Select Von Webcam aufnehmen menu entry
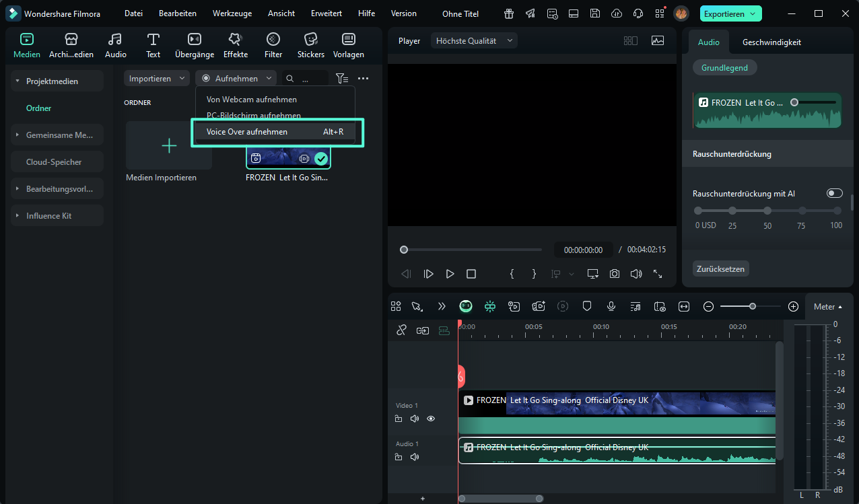 point(275,99)
